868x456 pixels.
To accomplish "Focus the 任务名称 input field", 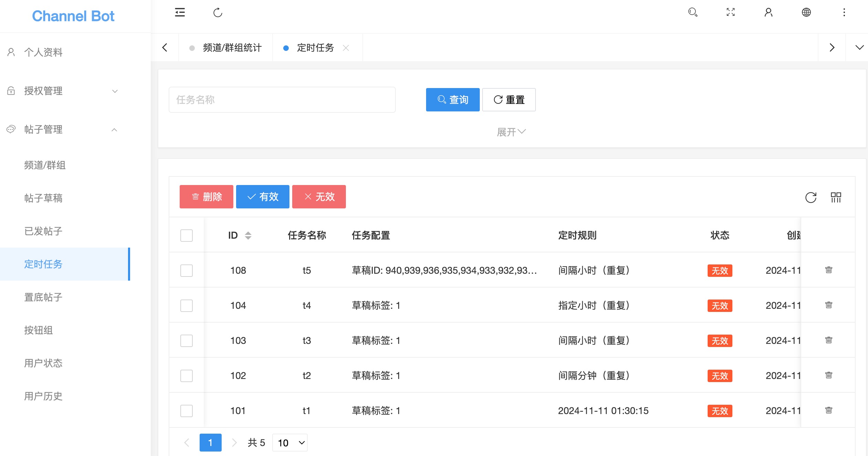I will click(282, 100).
